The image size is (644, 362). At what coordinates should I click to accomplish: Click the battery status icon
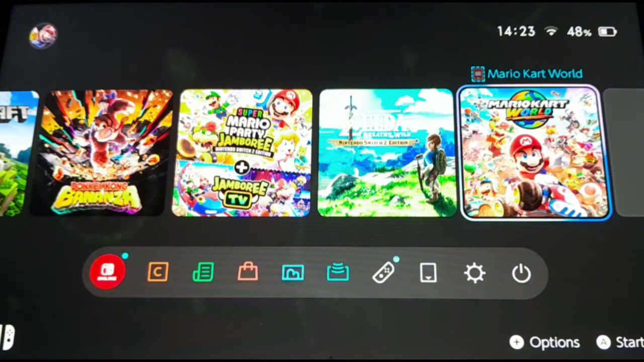coord(607,32)
